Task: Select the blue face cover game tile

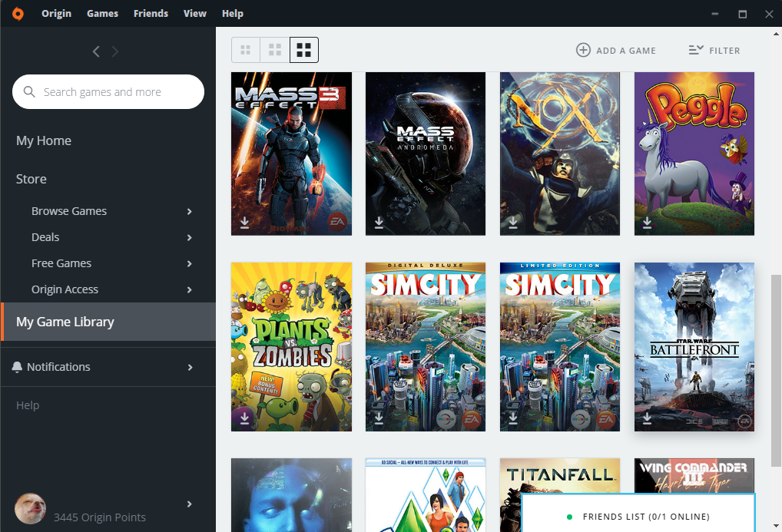Action: (291, 495)
